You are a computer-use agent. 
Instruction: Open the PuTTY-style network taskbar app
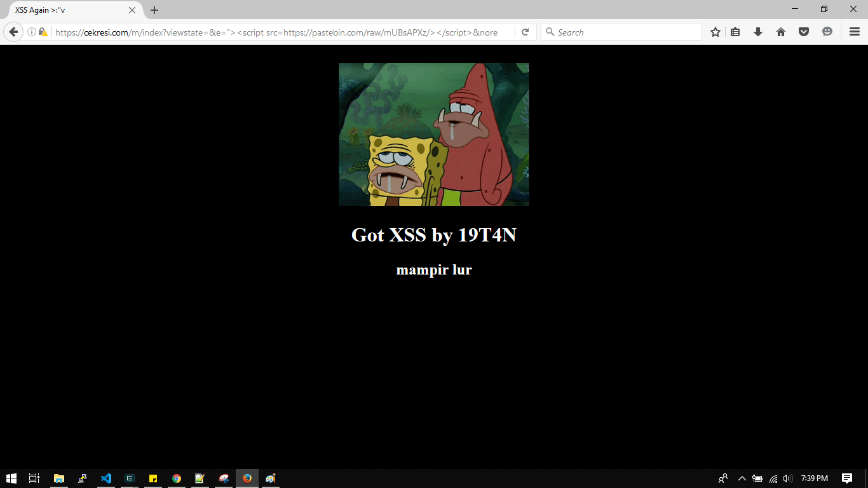(x=83, y=478)
